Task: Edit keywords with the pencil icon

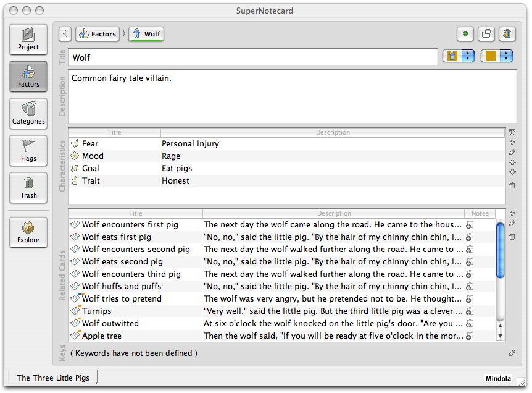Action: pyautogui.click(x=512, y=353)
